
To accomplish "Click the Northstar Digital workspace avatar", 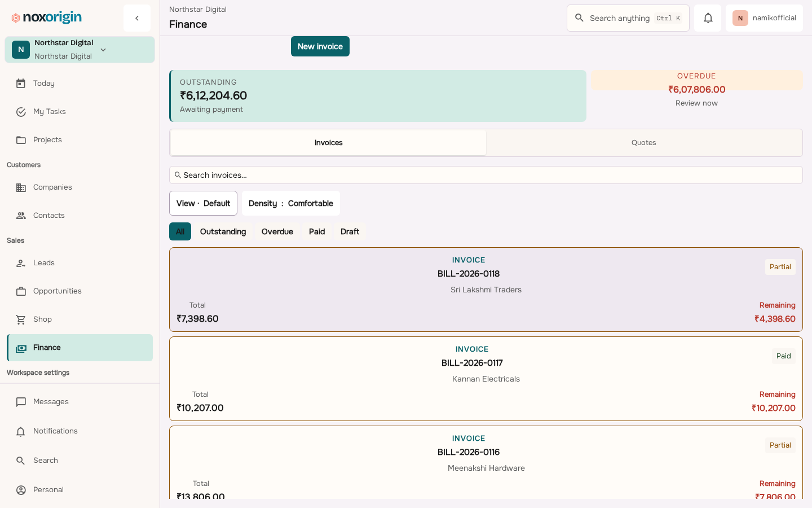I will coord(21,50).
